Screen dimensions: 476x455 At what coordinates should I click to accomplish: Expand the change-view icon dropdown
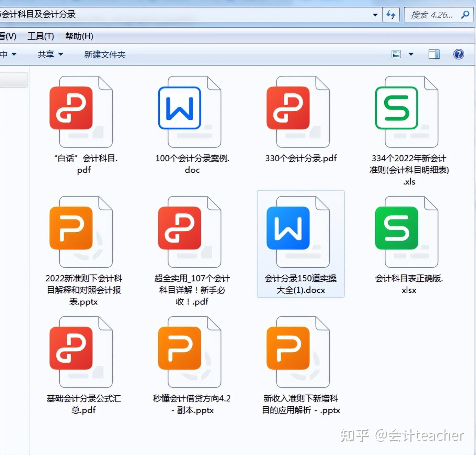click(411, 54)
